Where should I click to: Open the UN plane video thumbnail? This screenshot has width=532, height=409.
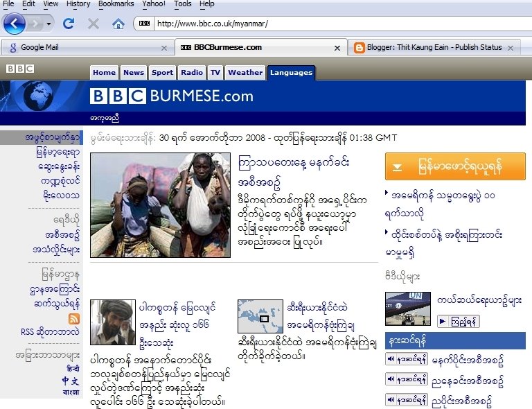tap(408, 308)
